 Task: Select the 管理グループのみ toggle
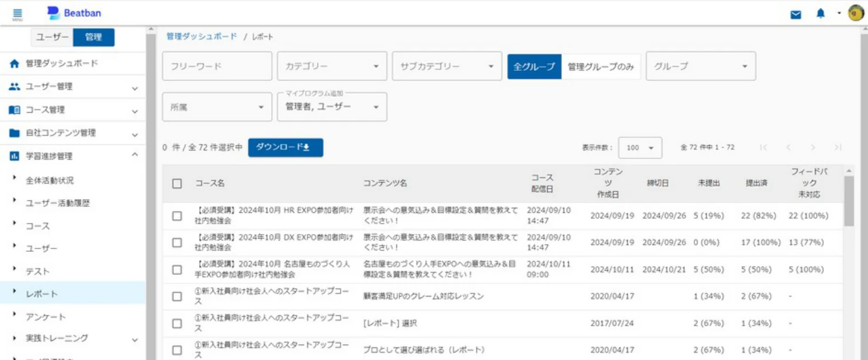click(x=601, y=66)
